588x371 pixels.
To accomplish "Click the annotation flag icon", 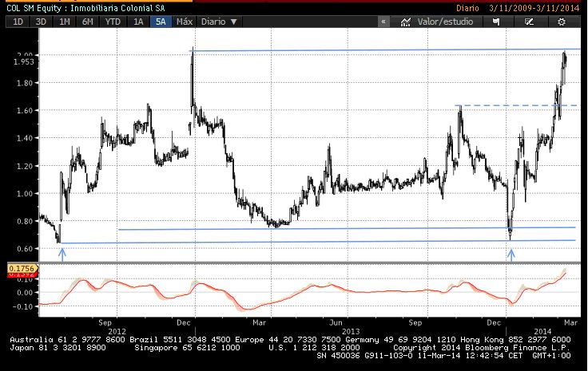I will [x=496, y=22].
